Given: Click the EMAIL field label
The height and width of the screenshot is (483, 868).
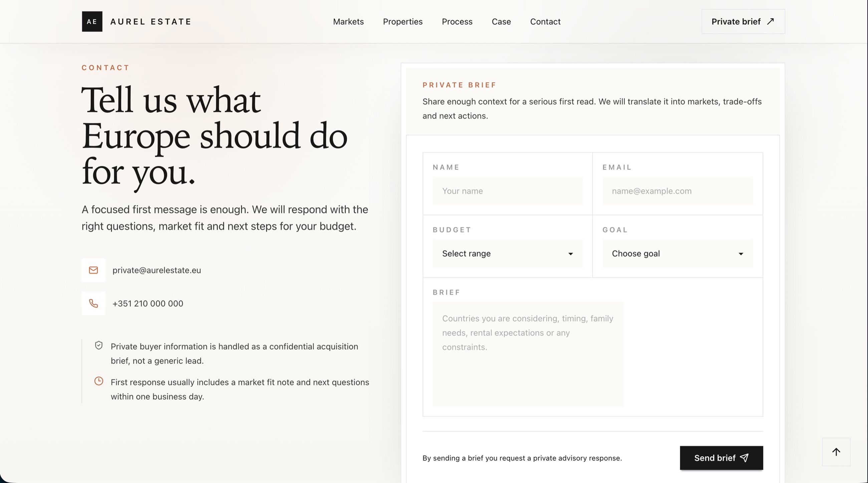Looking at the screenshot, I should pos(617,167).
